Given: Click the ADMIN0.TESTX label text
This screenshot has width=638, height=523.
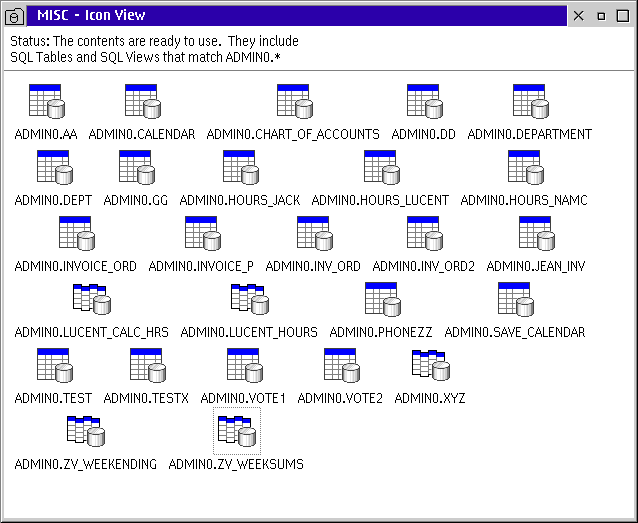Looking at the screenshot, I should pos(146,398).
